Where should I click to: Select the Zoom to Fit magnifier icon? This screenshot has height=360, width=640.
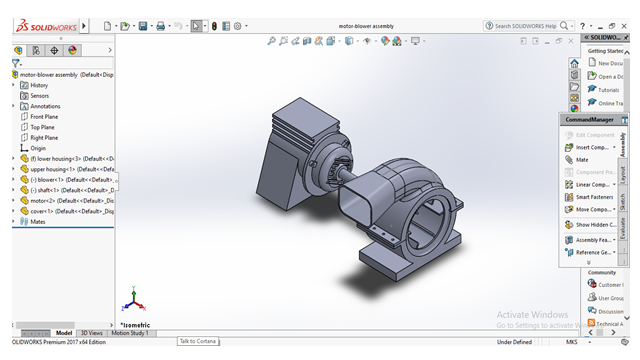[271, 41]
